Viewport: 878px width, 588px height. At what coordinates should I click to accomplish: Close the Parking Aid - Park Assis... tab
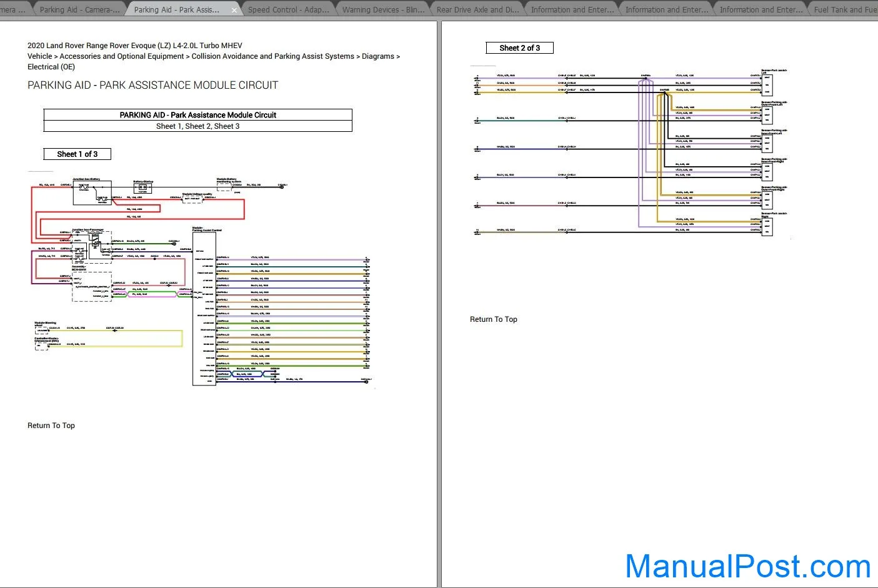(x=234, y=10)
